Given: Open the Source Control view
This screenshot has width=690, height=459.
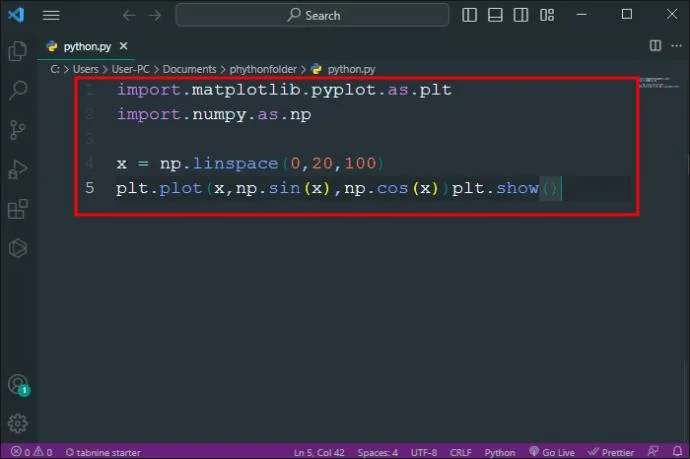Looking at the screenshot, I should [x=18, y=129].
